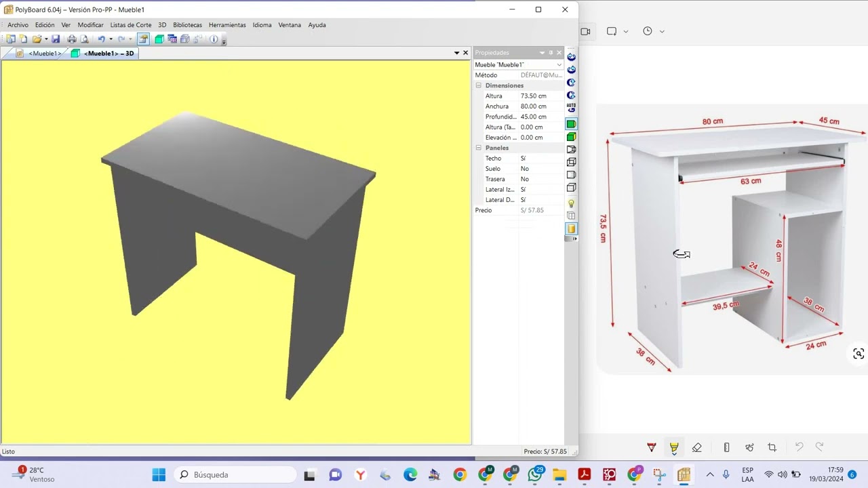
Task: Toggle the Lateral Derecho value Sí
Action: click(540, 200)
